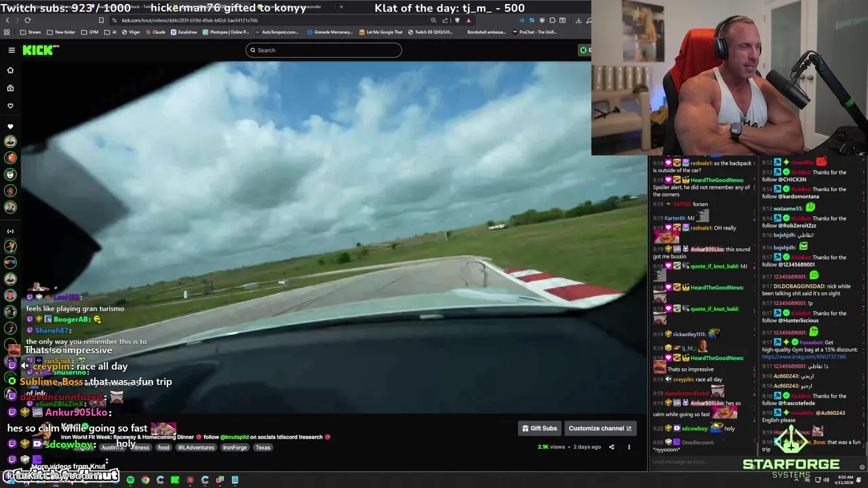Reload the page with browser refresh icon

28,20
